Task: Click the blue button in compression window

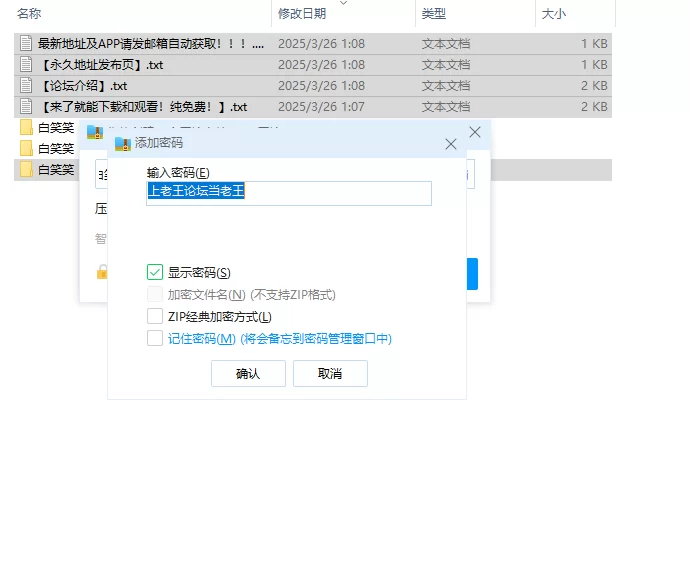Action: click(x=472, y=274)
